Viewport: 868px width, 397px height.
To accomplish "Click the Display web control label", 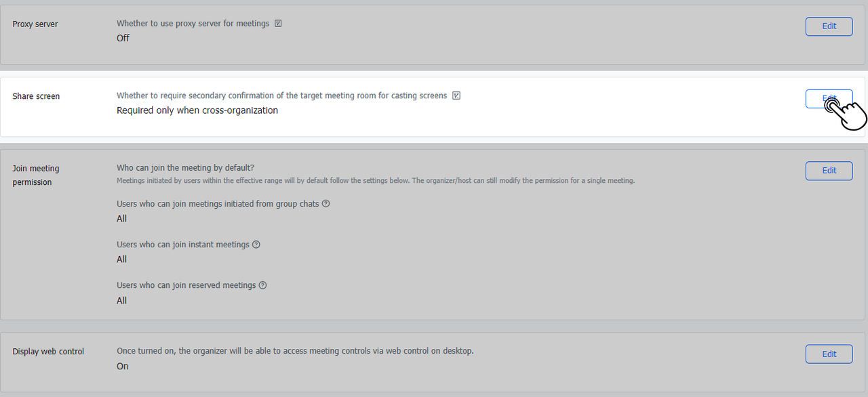I will coord(48,352).
